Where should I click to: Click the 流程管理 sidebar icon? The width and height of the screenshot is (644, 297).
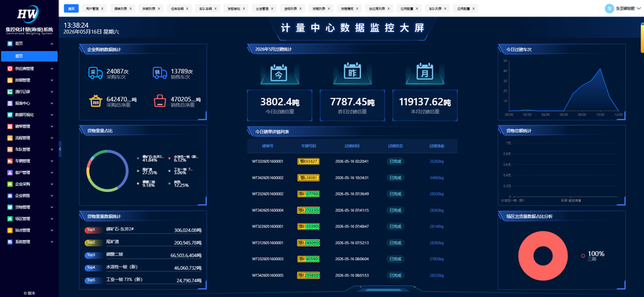[x=10, y=137]
